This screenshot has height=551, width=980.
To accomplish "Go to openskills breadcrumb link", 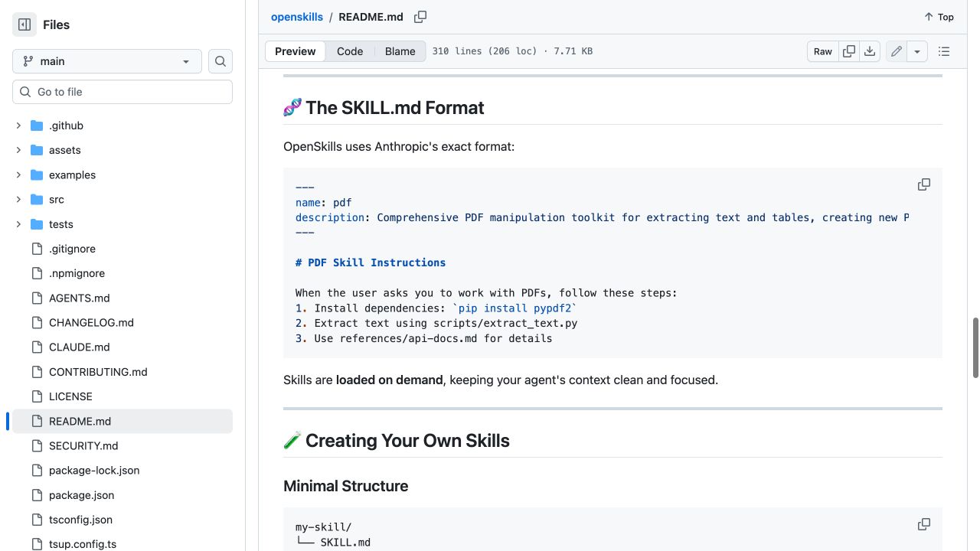I will tap(297, 17).
